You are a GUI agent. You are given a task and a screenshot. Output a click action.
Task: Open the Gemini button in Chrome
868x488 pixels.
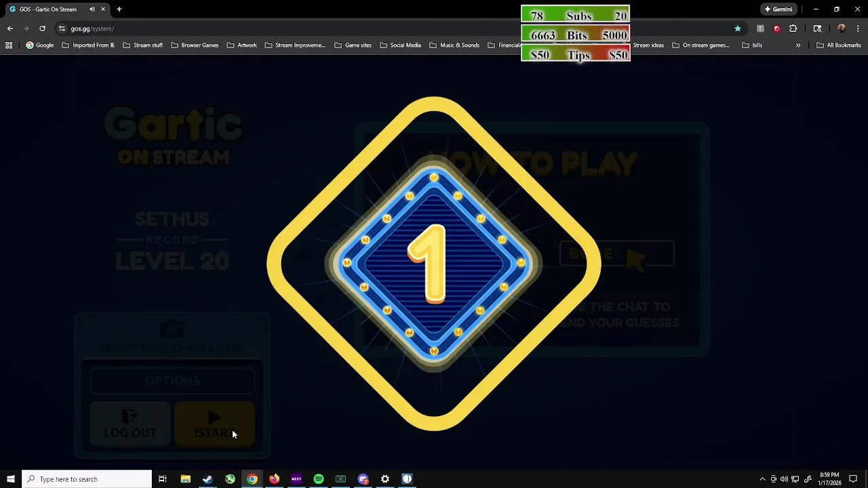pos(778,9)
